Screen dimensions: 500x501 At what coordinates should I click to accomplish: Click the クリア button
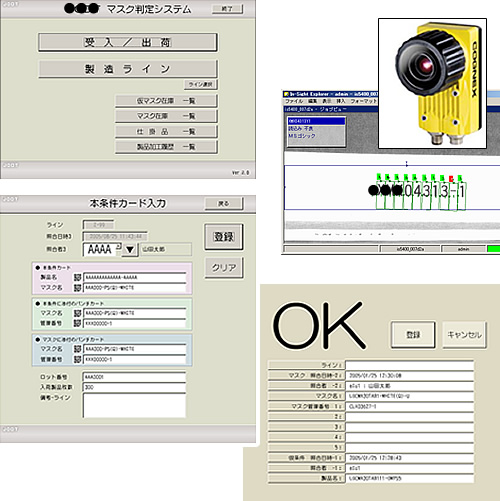pos(224,268)
